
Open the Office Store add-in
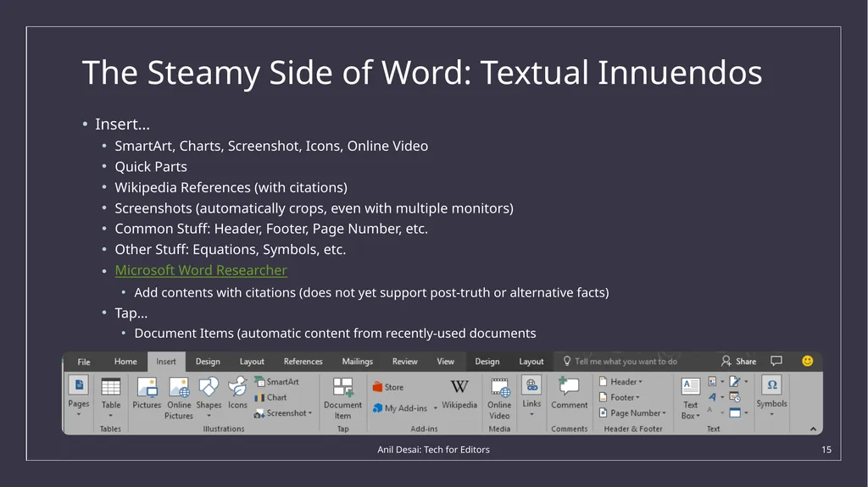click(x=388, y=387)
